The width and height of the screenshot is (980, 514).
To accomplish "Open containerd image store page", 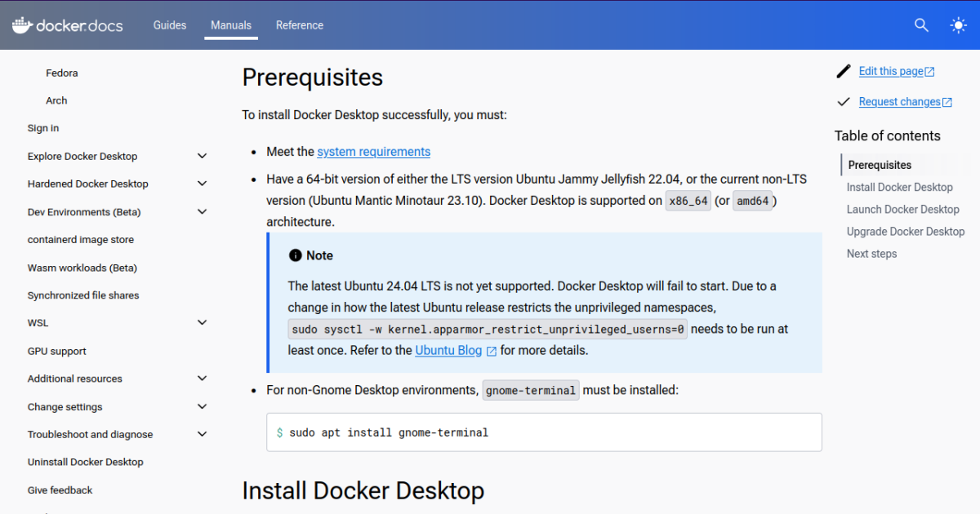I will pyautogui.click(x=81, y=240).
